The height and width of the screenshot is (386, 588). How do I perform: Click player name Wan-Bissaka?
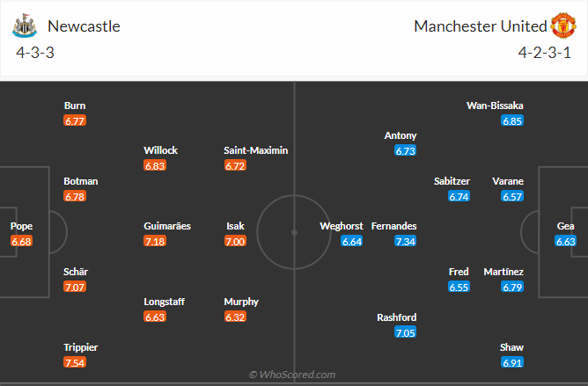click(495, 106)
